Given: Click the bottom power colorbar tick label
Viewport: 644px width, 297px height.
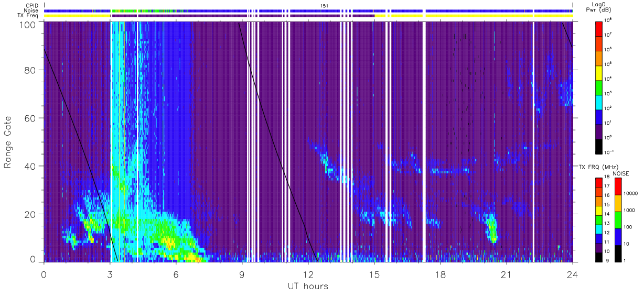Looking at the screenshot, I should coord(610,152).
